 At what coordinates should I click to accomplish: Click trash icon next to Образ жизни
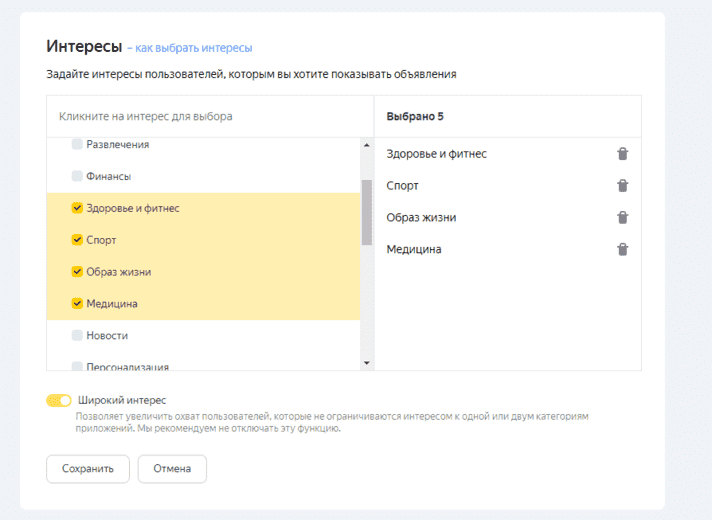pos(623,218)
